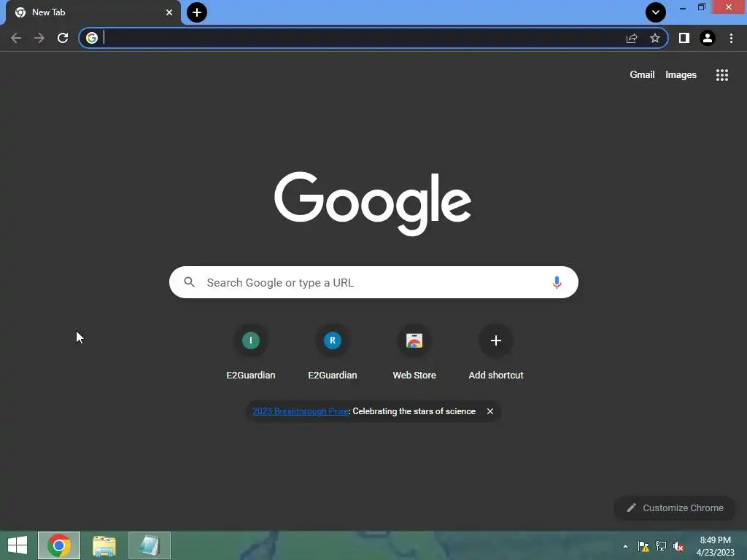Open the green I E2Guardian shortcut
Screen dimensions: 747x560
click(251, 352)
